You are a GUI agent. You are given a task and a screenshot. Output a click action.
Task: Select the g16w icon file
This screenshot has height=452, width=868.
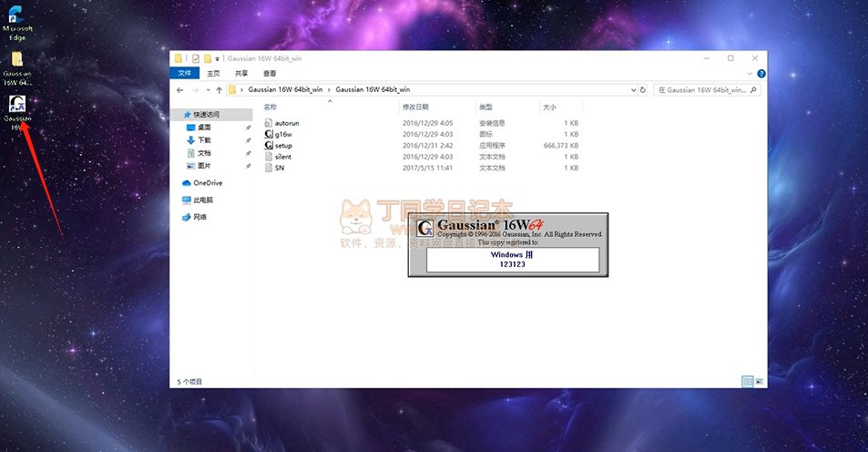point(282,134)
